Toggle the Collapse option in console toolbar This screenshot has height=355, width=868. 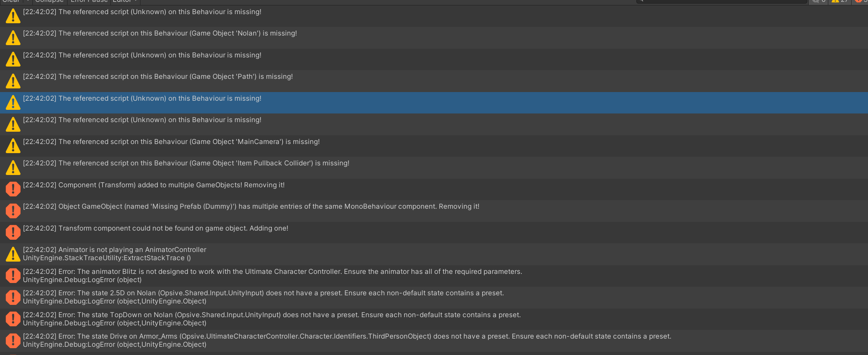point(49,1)
